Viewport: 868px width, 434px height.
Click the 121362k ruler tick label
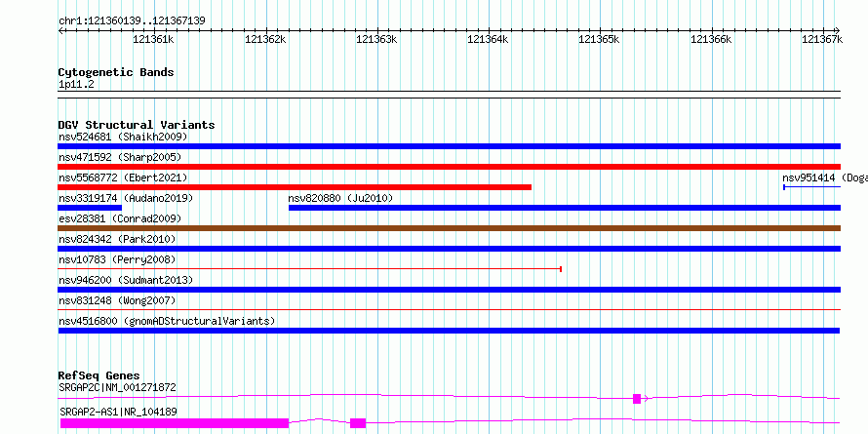pos(265,39)
